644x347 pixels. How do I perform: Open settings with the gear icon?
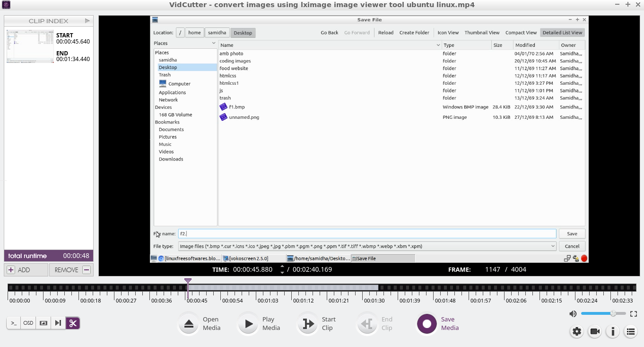point(577,331)
